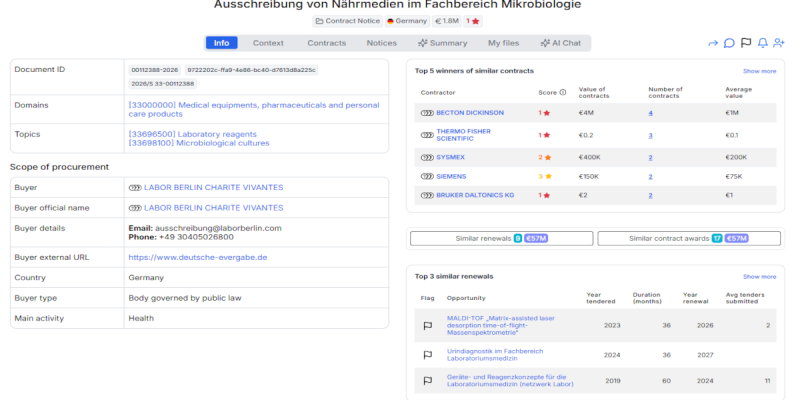
Task: Open BRUKER DALTONICS KG contractor link
Action: (x=475, y=195)
